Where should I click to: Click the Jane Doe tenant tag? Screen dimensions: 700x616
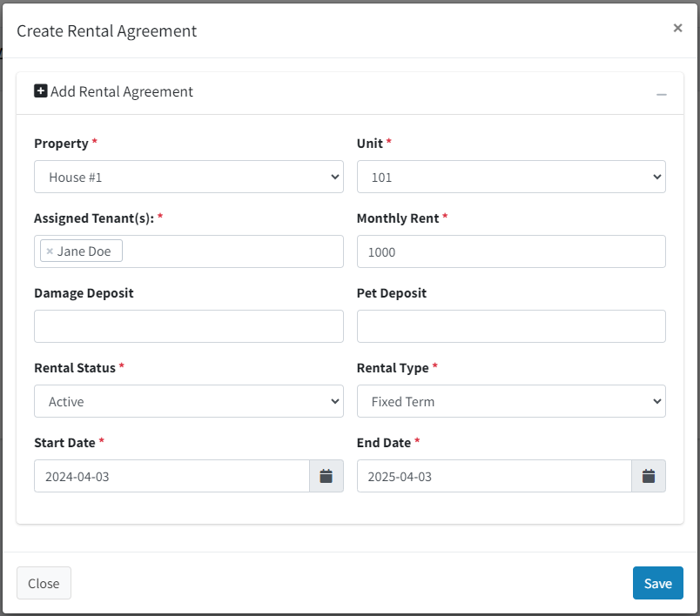pyautogui.click(x=81, y=251)
